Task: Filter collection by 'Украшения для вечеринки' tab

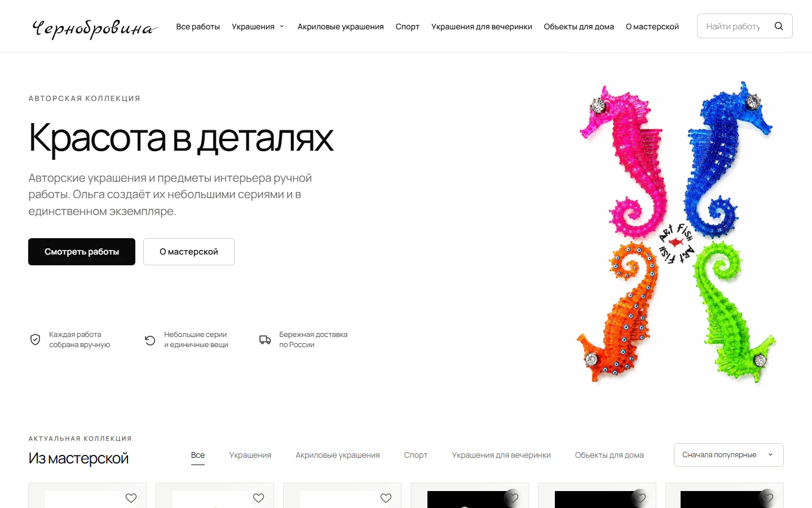Action: 501,455
